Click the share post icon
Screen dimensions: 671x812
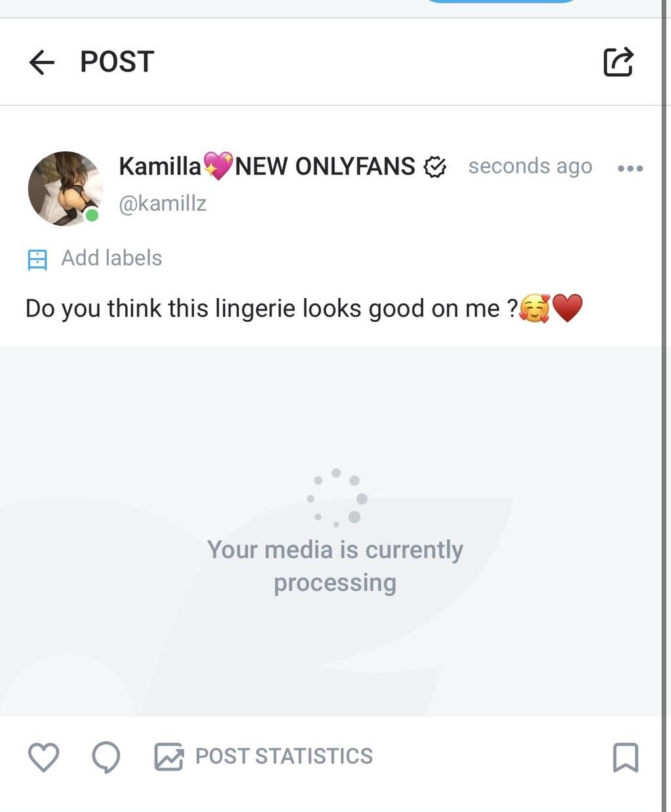(618, 62)
